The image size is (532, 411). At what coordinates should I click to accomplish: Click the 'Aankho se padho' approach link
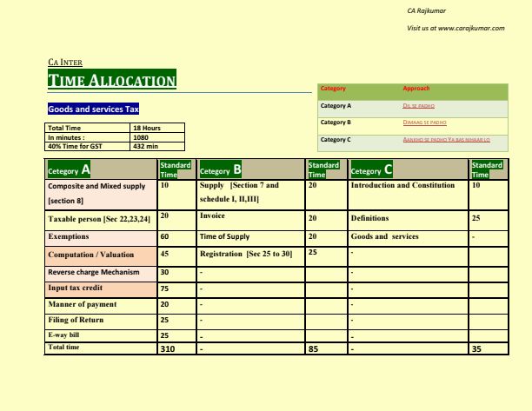(x=446, y=140)
